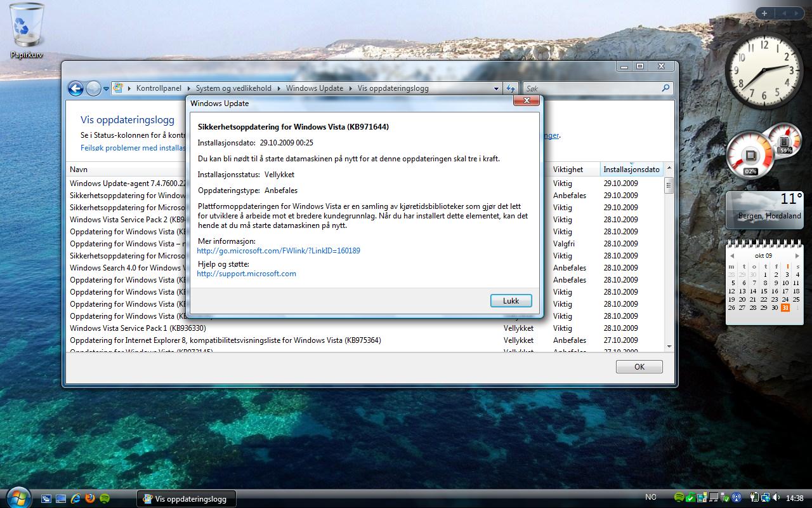Expand the arrow after System og vedlikehold

click(278, 88)
